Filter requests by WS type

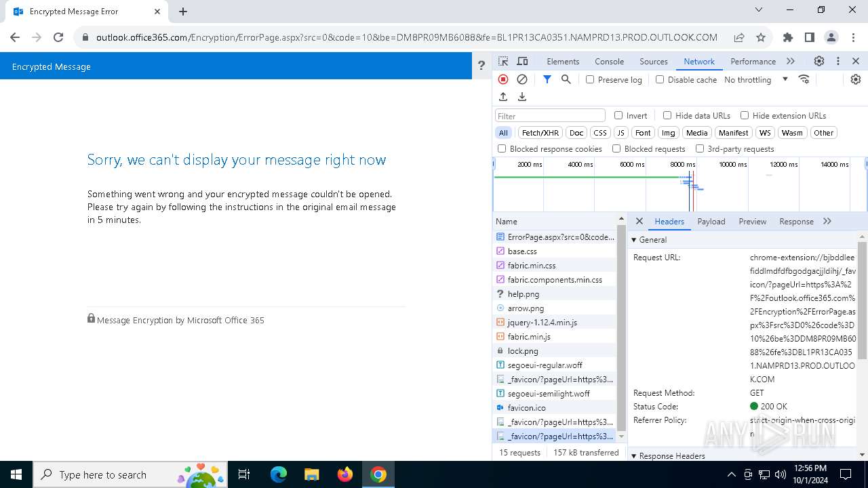(x=765, y=133)
